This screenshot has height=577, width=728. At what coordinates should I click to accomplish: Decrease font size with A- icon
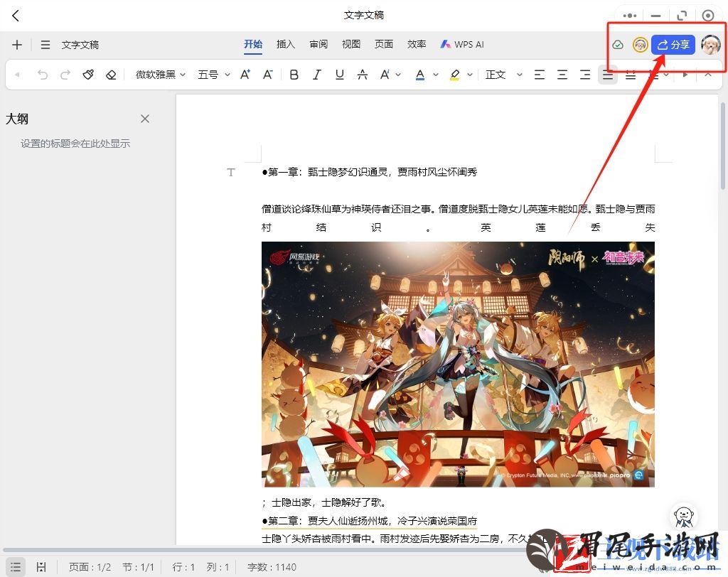coord(268,75)
